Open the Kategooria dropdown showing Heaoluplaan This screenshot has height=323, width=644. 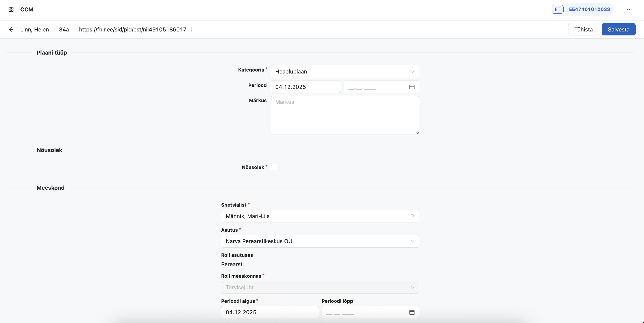pos(345,72)
